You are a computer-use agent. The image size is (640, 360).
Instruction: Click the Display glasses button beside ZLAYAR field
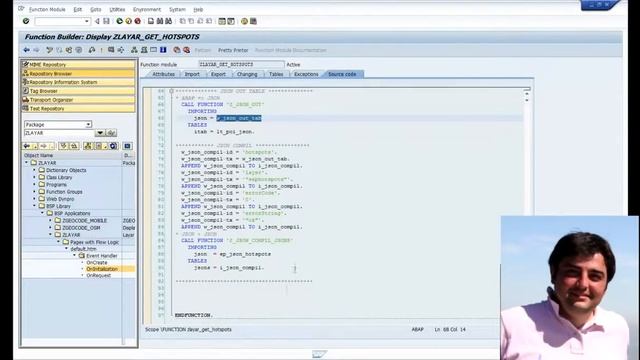tap(111, 133)
